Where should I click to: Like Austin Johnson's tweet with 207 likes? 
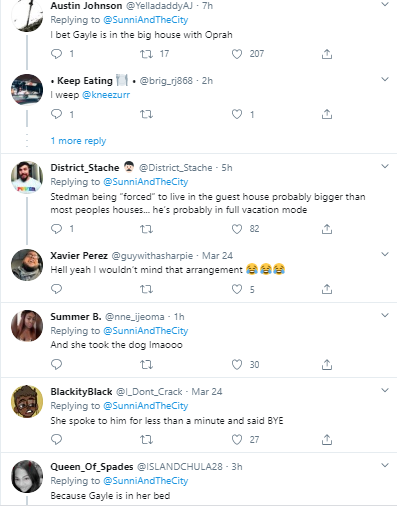237,54
